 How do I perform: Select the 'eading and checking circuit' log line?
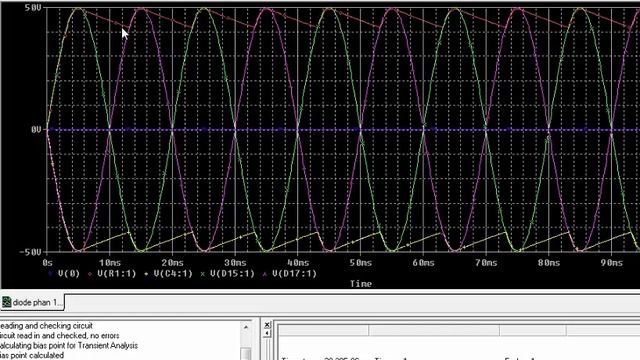pyautogui.click(x=46, y=326)
